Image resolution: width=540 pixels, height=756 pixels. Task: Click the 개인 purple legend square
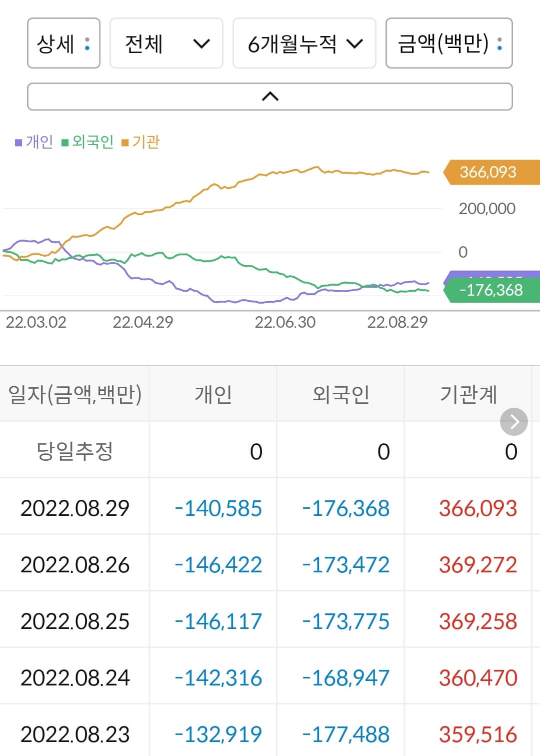click(18, 142)
